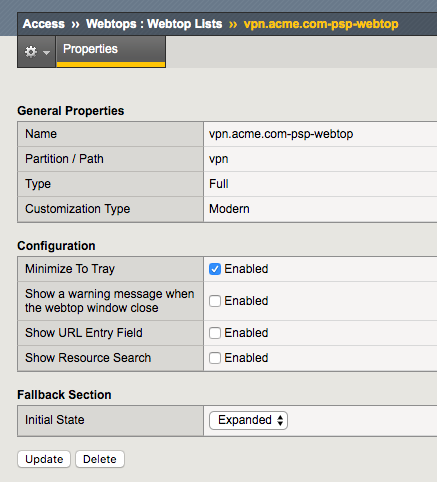This screenshot has height=482, width=437.
Task: Uncheck Minimize To Tray Enabled checkbox
Action: [215, 269]
